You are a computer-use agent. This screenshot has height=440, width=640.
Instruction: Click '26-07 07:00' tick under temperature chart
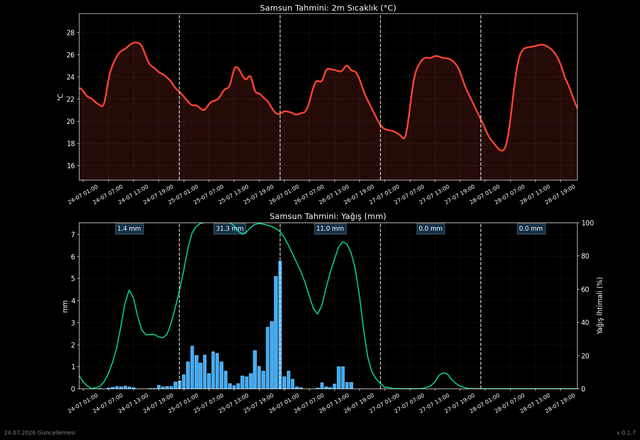tap(309, 195)
